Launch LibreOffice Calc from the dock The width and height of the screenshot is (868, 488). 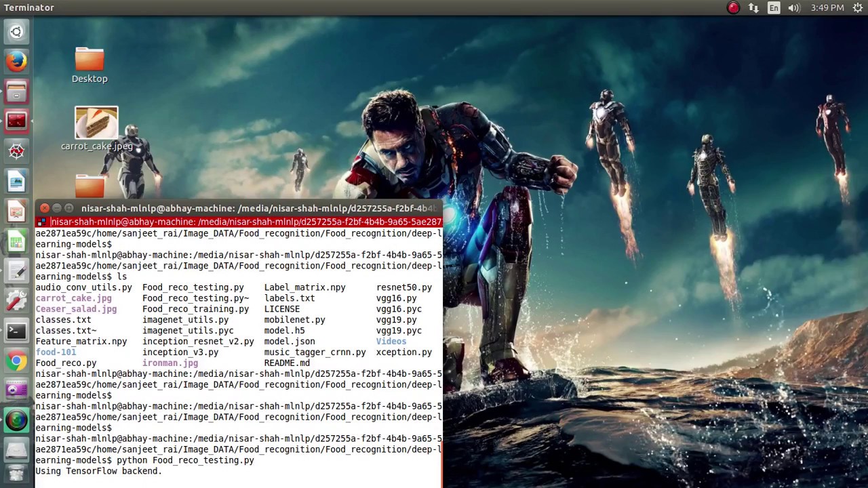tap(16, 241)
